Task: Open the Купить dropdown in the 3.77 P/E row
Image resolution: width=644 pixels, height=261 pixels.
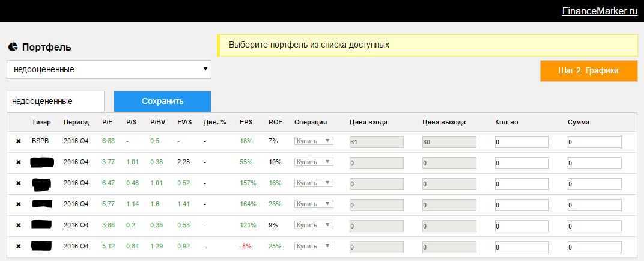Action: pyautogui.click(x=314, y=162)
